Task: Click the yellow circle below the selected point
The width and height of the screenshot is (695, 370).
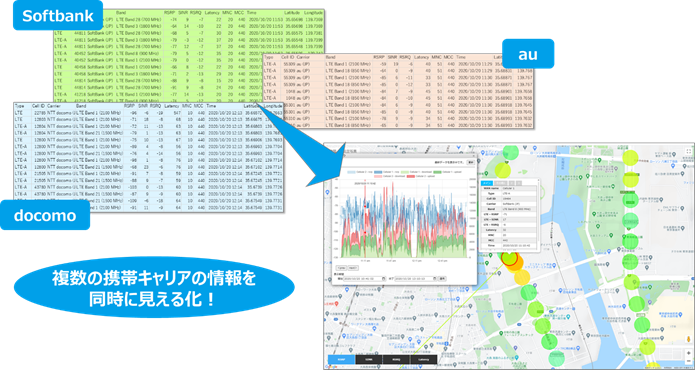Action: pos(523,277)
